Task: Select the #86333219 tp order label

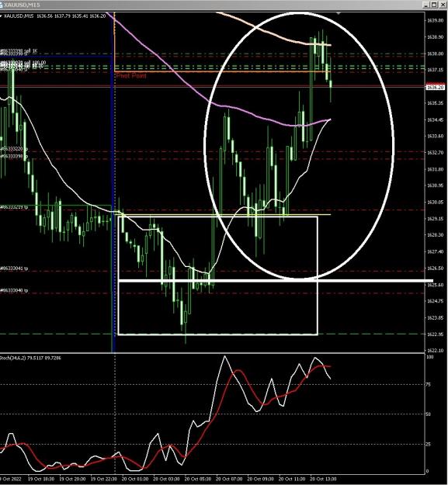Action: tap(14, 207)
